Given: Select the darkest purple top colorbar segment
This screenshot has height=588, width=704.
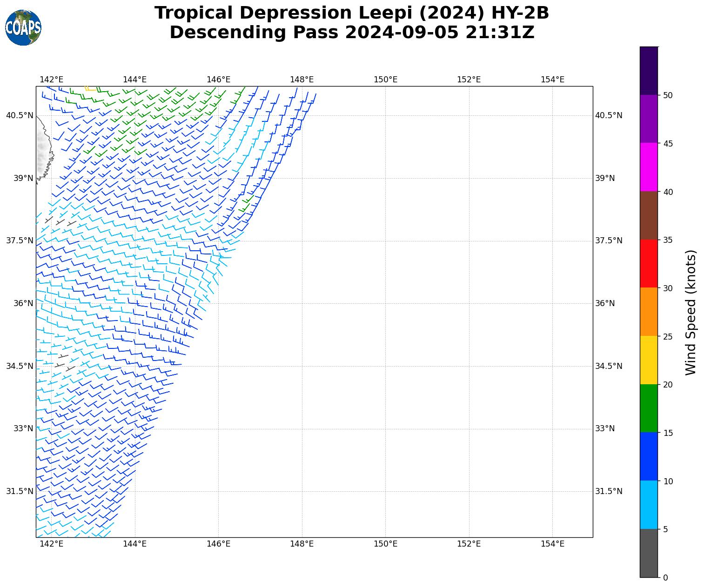Looking at the screenshot, I should (649, 71).
